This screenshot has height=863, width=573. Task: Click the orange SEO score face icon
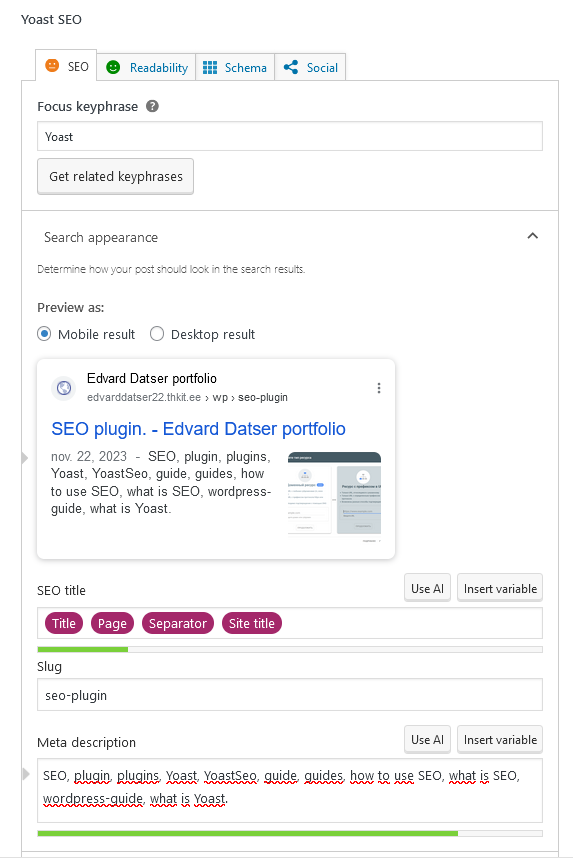coord(52,66)
